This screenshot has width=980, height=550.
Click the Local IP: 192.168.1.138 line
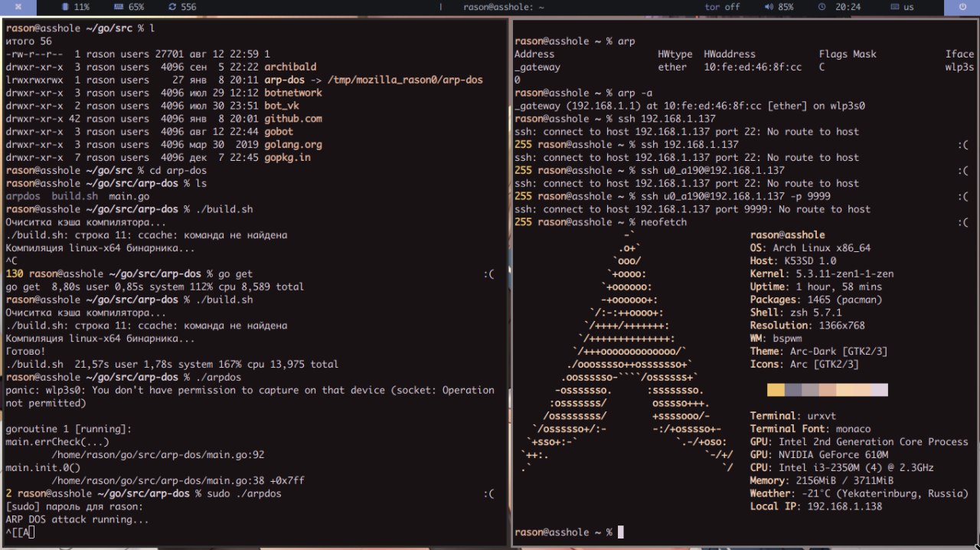[x=816, y=506]
